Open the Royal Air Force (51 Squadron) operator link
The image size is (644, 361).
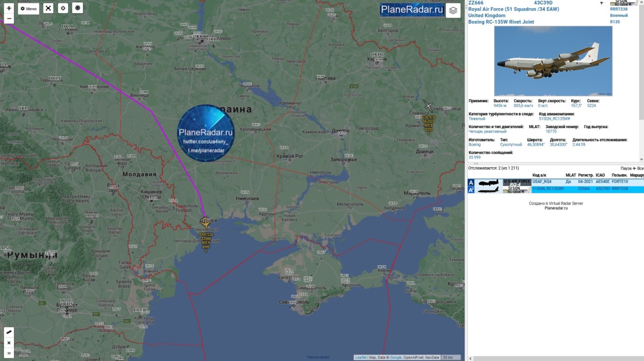[x=514, y=9]
